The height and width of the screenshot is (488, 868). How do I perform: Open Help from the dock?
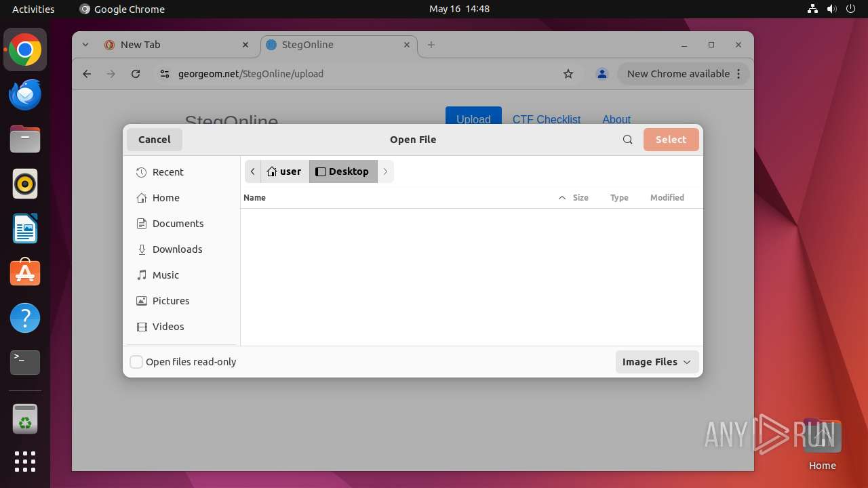(25, 319)
